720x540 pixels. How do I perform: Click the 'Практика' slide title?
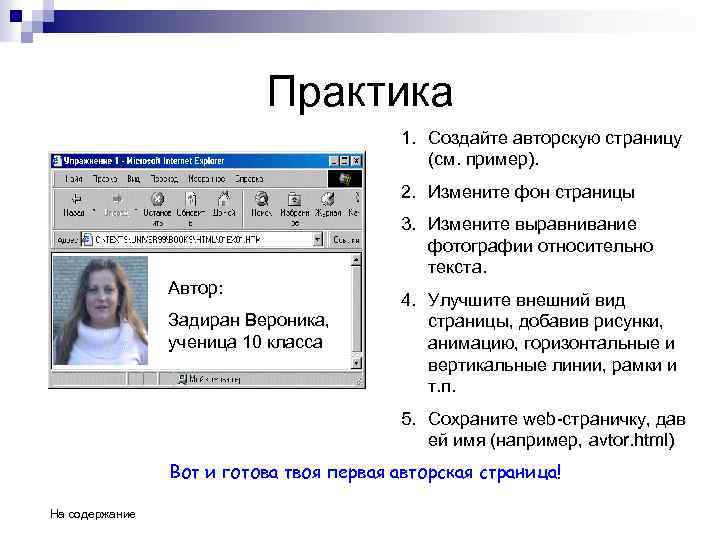point(360,92)
